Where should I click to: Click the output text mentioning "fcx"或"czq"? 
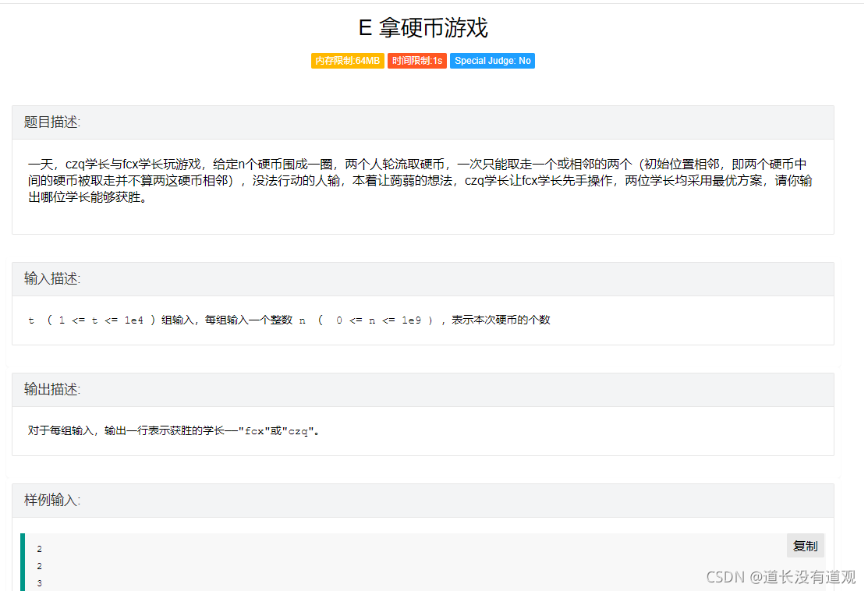pos(174,430)
